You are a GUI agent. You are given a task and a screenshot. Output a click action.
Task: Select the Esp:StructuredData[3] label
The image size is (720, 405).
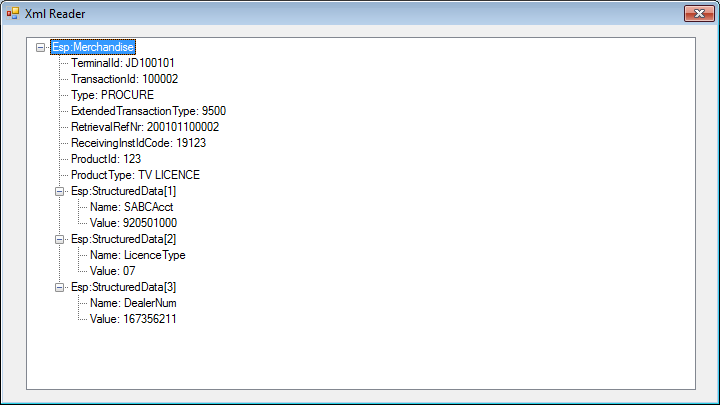(124, 287)
